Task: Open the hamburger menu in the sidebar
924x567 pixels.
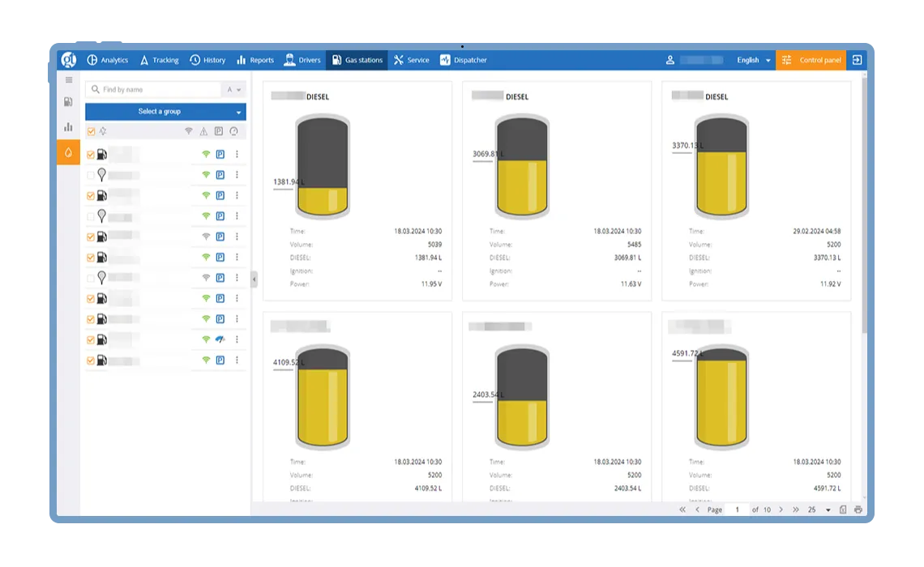Action: click(68, 80)
